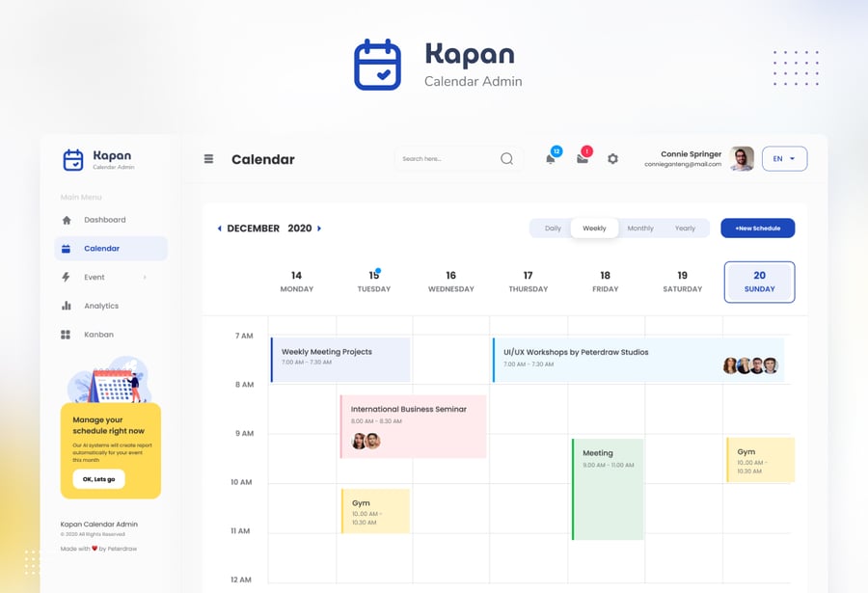This screenshot has height=593, width=868.
Task: Click the search magnifier icon
Action: (x=506, y=159)
